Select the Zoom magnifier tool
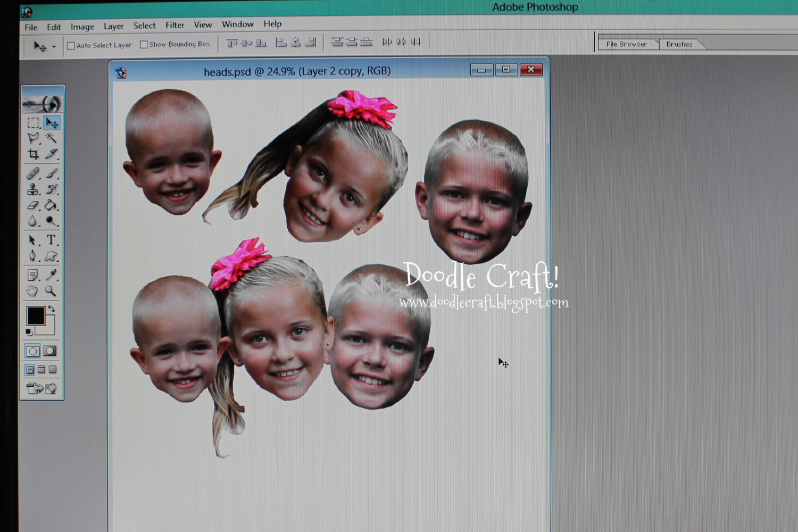The width and height of the screenshot is (798, 532). coord(51,291)
